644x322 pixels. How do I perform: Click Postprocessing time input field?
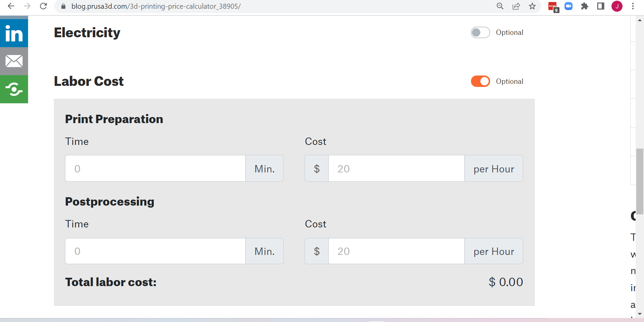(x=155, y=251)
